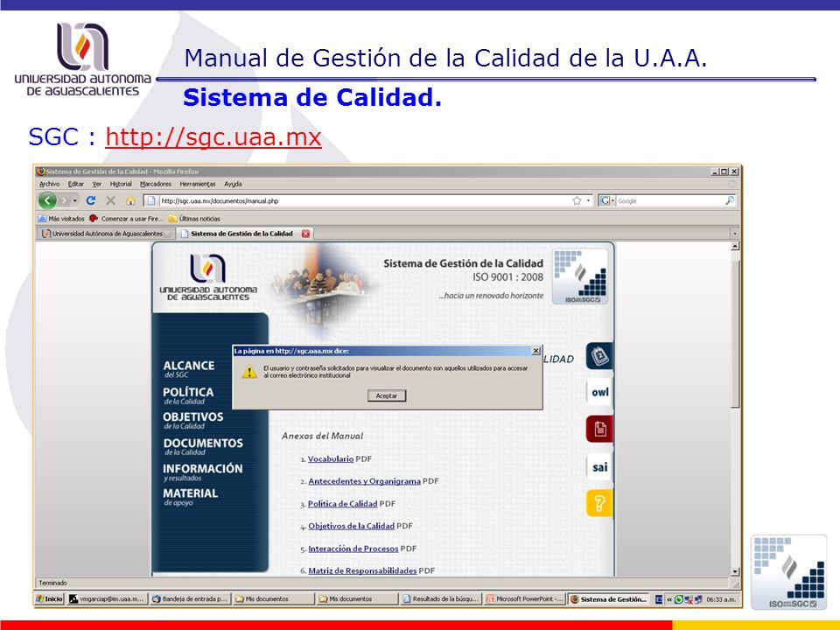Click OBJETIVOS de la Calidad sidebar item
This screenshot has width=840, height=630.
[x=192, y=420]
